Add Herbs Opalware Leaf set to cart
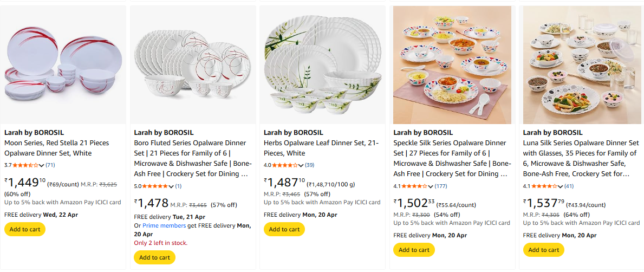This screenshot has width=644, height=272. (x=284, y=229)
